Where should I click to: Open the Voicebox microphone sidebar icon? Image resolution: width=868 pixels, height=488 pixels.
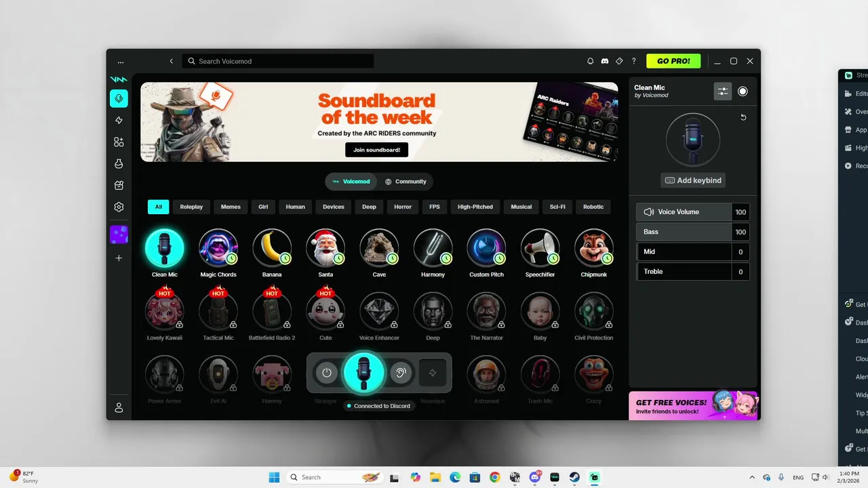click(119, 98)
